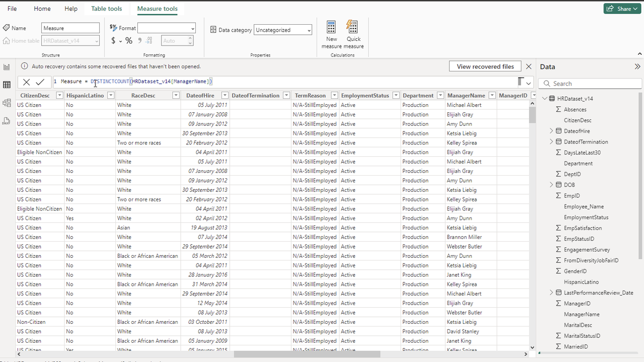Image resolution: width=644 pixels, height=362 pixels.
Task: Click New measure icon in ribbon
Action: coord(332,27)
